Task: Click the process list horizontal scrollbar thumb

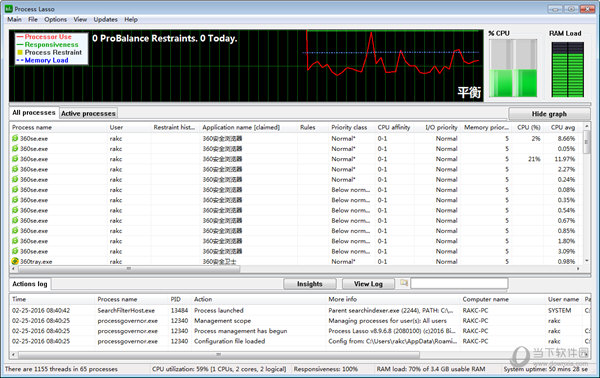Action: tap(129, 269)
